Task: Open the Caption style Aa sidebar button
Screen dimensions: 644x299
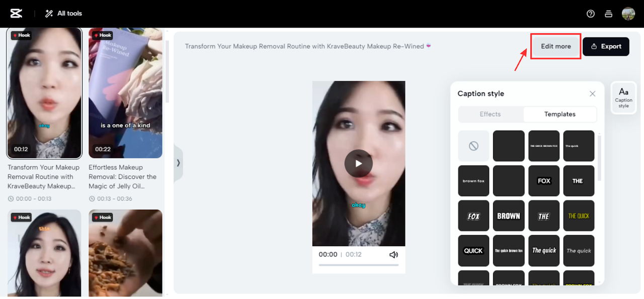Action: (x=623, y=97)
